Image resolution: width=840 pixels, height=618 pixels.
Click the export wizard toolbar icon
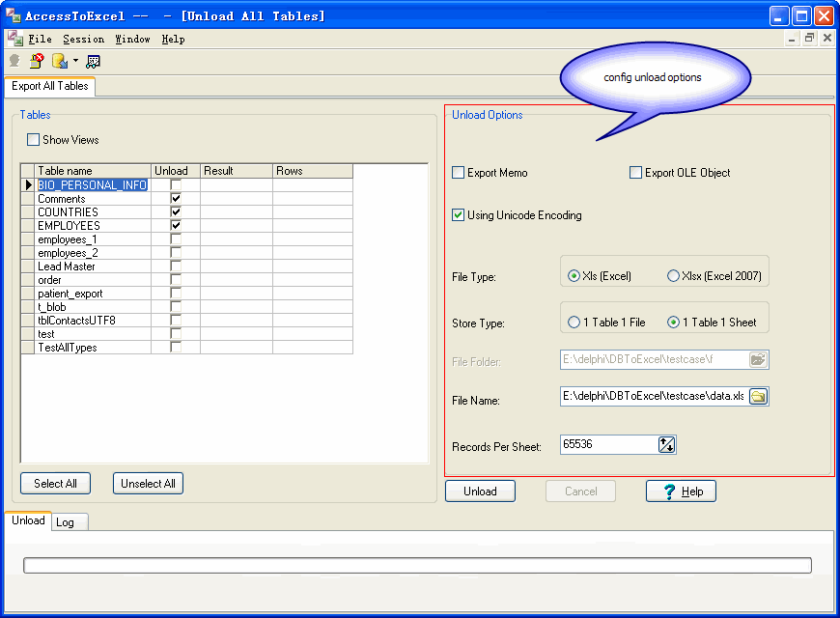60,61
